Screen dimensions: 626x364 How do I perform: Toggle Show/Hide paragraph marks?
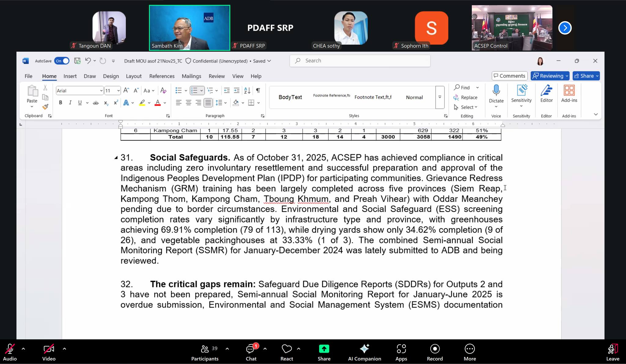258,90
